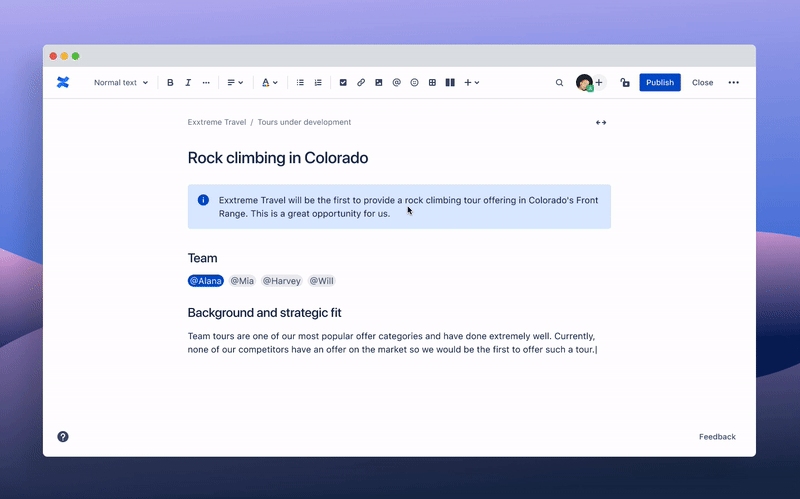Open Tours under development breadcrumb
Screen dimensions: 800x499
pos(304,122)
